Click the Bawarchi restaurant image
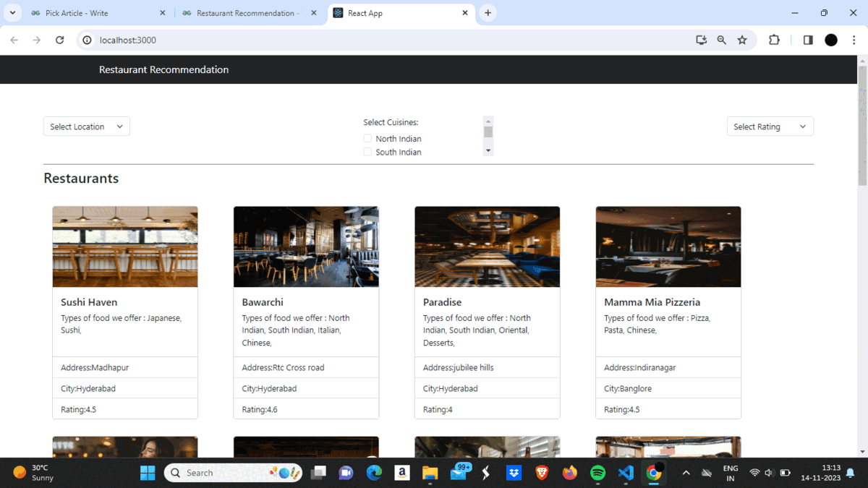The image size is (868, 488). (x=306, y=247)
